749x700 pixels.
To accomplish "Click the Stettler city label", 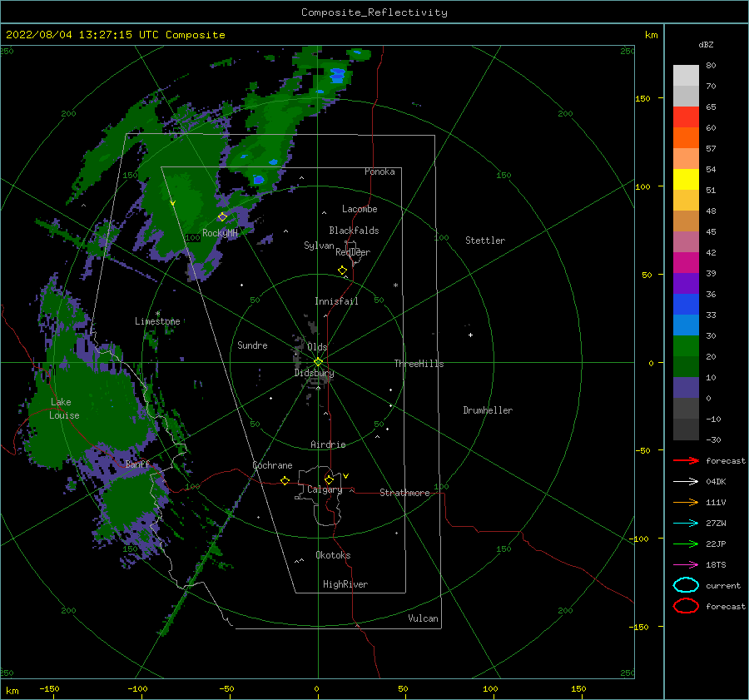I will click(x=485, y=241).
